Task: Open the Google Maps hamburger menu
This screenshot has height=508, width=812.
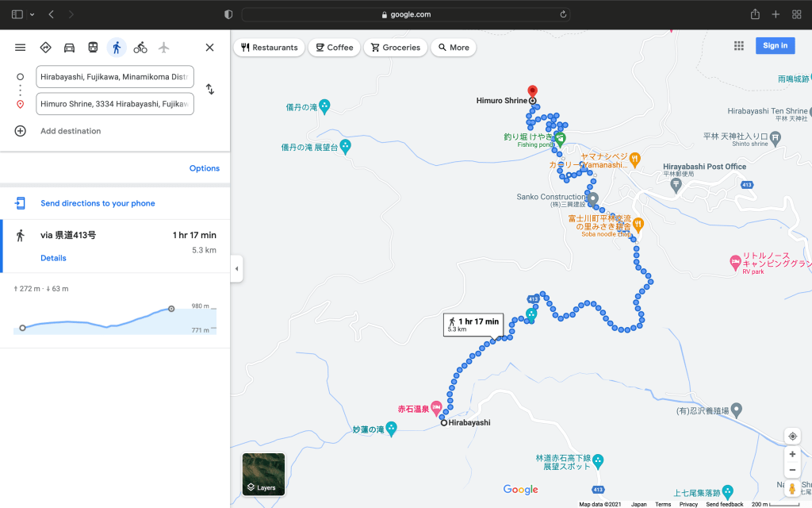Action: (20, 48)
